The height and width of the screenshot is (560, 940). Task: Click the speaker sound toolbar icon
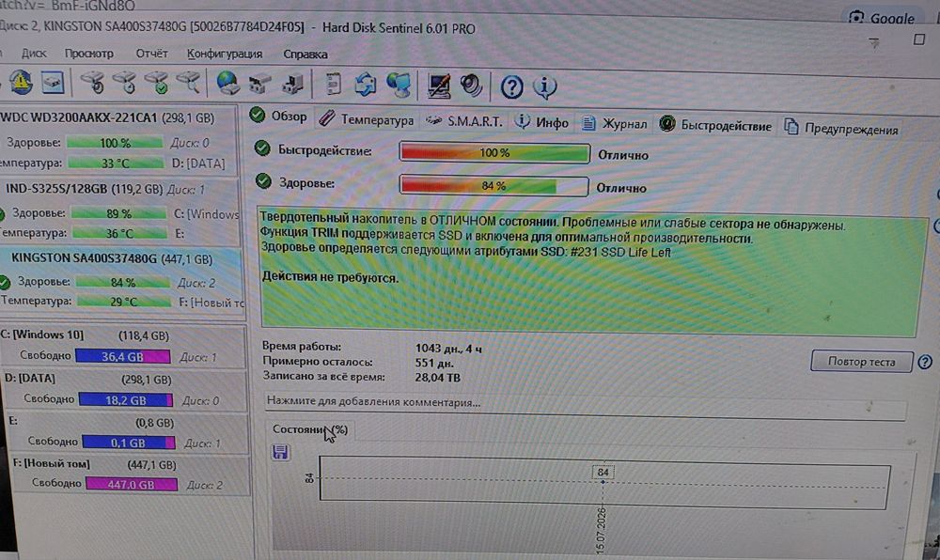click(471, 86)
